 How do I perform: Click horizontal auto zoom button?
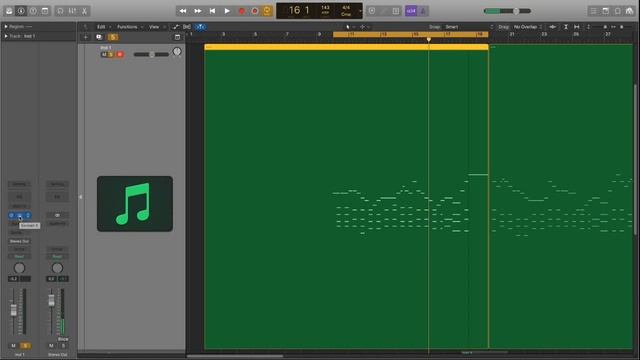click(577, 27)
